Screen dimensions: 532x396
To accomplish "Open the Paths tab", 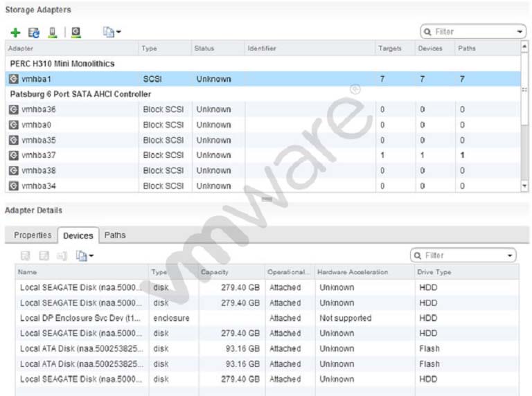I will [115, 235].
